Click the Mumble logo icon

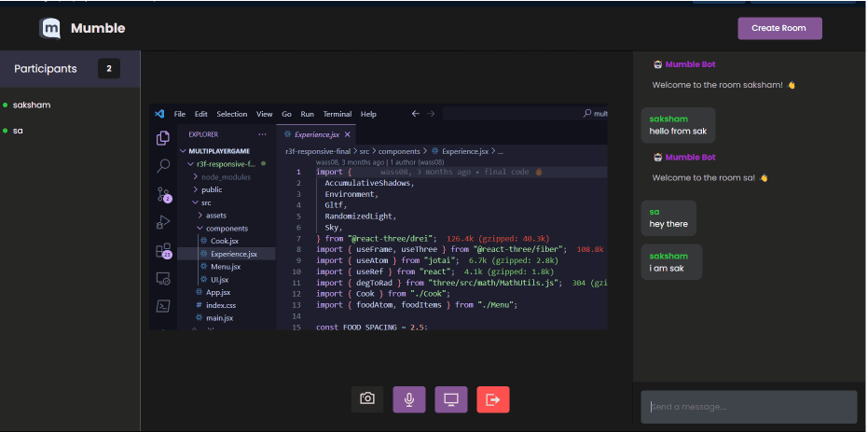coord(49,28)
